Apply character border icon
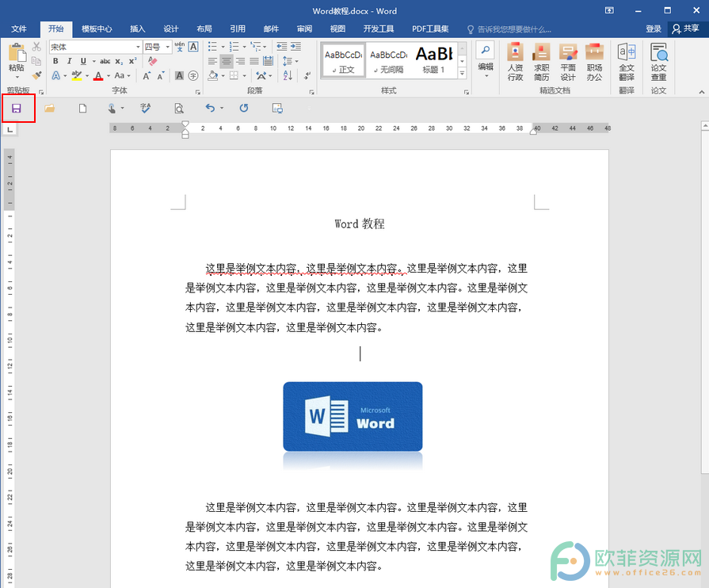 (193, 47)
